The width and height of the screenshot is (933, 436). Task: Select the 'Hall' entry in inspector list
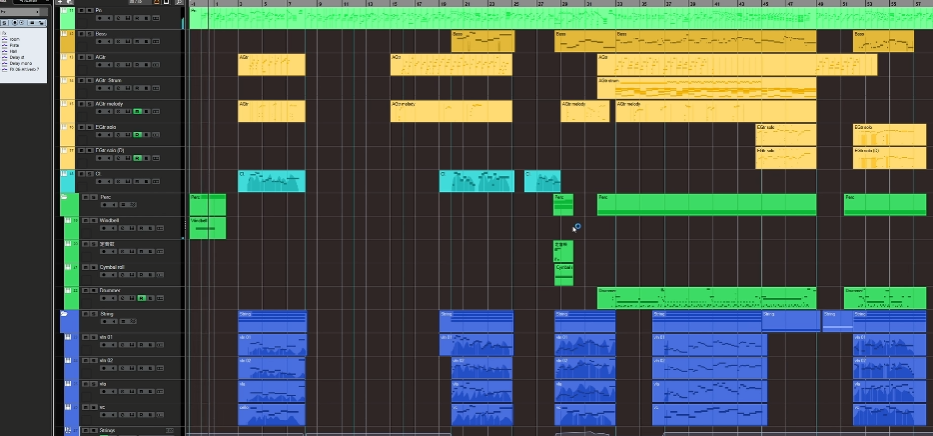(x=15, y=51)
